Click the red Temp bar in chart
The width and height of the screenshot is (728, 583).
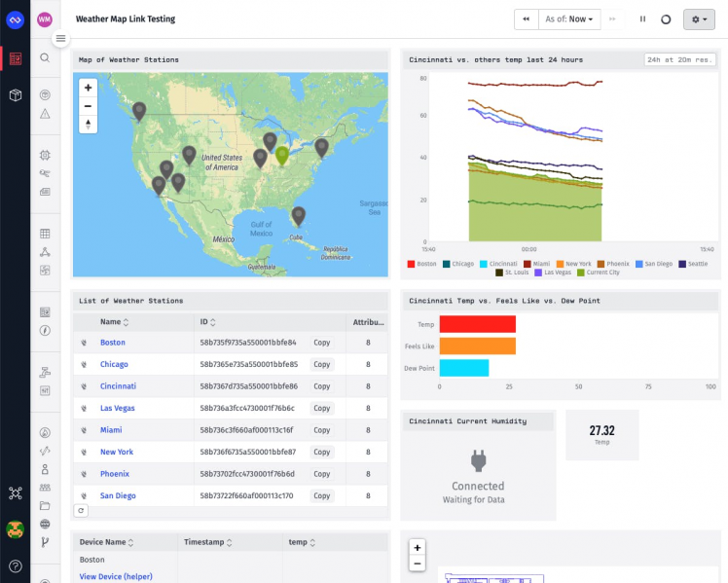(x=477, y=324)
